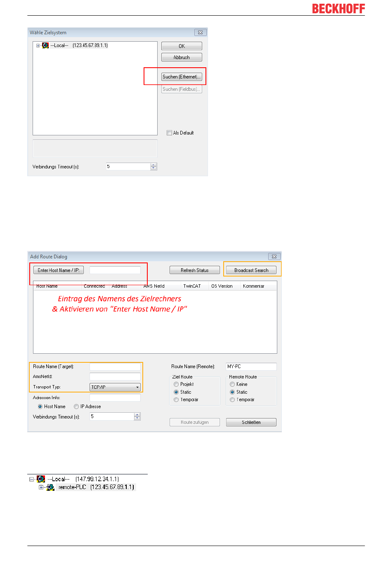Select Temporär under Remote Route
Viewport: 392px width, 565px height.
click(232, 400)
